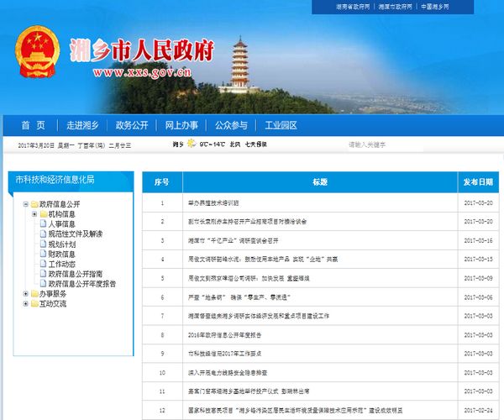This screenshot has height=420, width=504.
Task: Click the 工作动态 document icon
Action: (x=44, y=264)
